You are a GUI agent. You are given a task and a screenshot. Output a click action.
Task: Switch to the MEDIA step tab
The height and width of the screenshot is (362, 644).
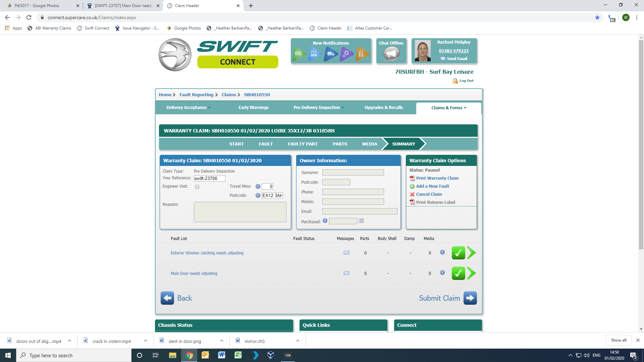coord(370,144)
